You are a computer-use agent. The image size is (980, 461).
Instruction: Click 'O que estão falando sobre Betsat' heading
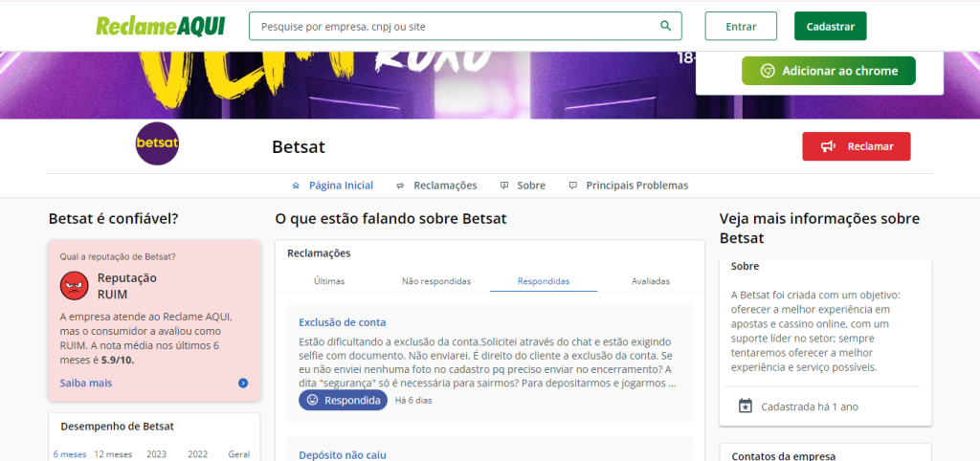coord(390,219)
